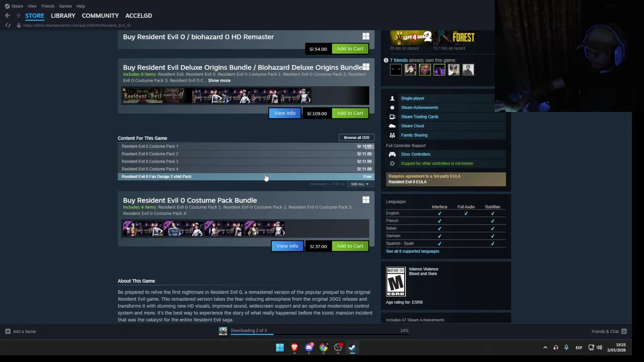Open Left 4 Dead 2 game capsule

[x=411, y=37]
